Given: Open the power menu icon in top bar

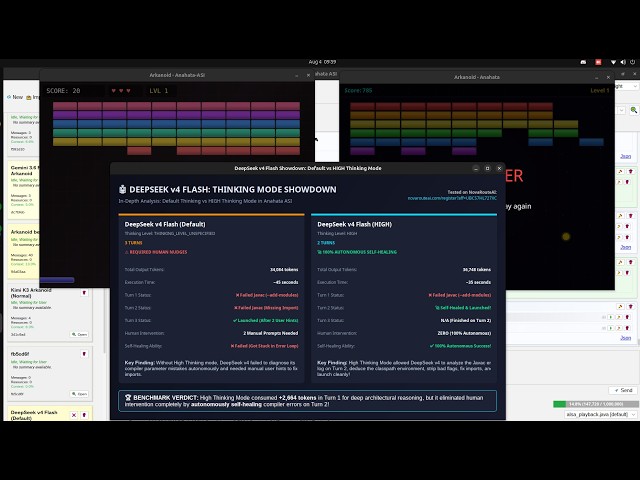Looking at the screenshot, I should coord(633,62).
